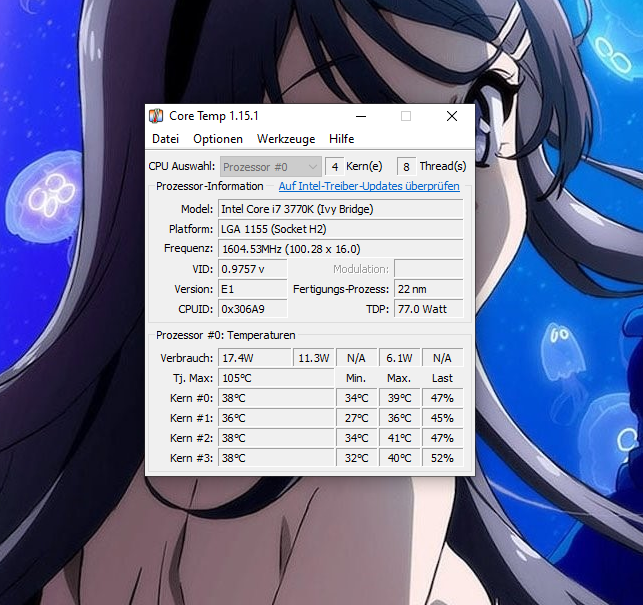Select the CPUID value 0x306A9
Image resolution: width=643 pixels, height=605 pixels.
pos(253,309)
